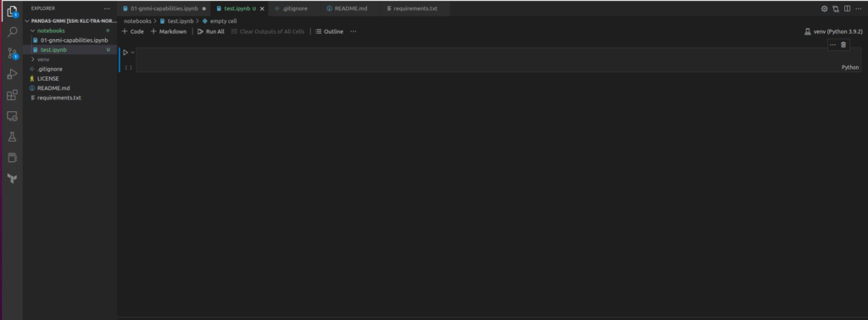
Task: Click the compare changes icon in editor title
Action: (836, 8)
